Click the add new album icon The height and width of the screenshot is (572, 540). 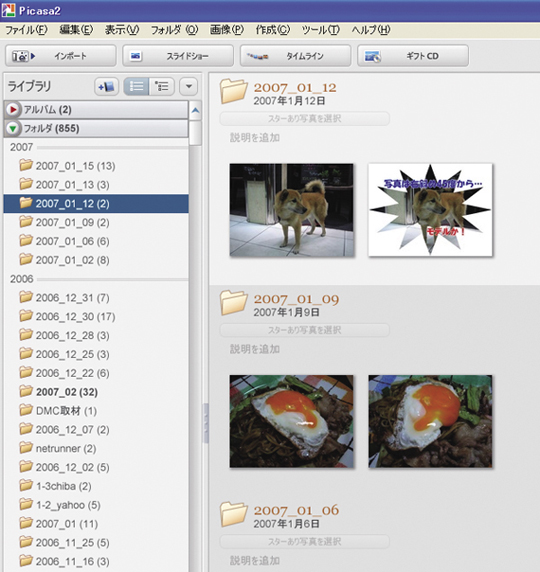[x=107, y=87]
